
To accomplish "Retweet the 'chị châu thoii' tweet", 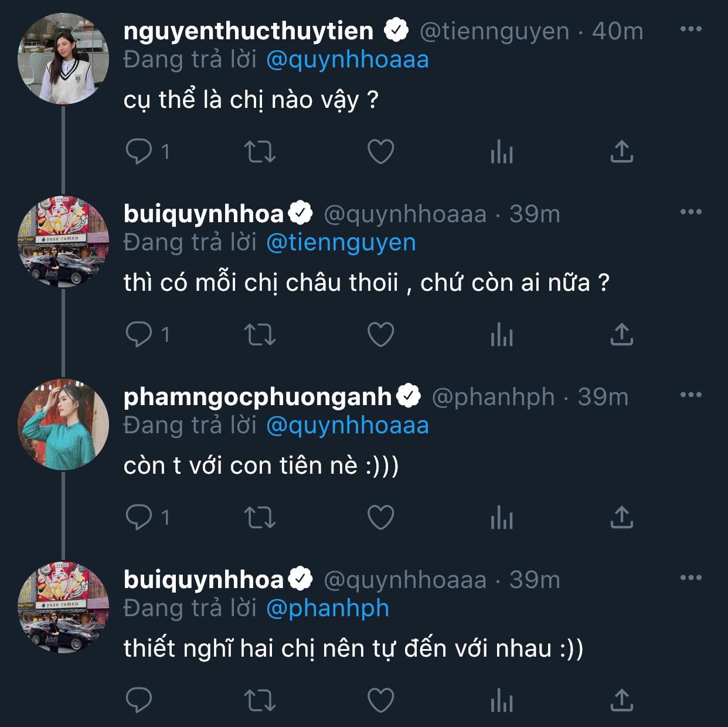I will (x=260, y=334).
